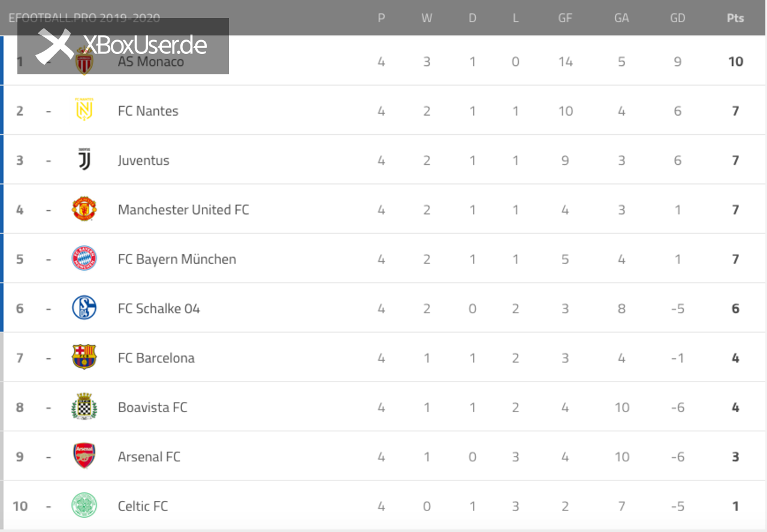Sort by the GD column header

(x=678, y=18)
